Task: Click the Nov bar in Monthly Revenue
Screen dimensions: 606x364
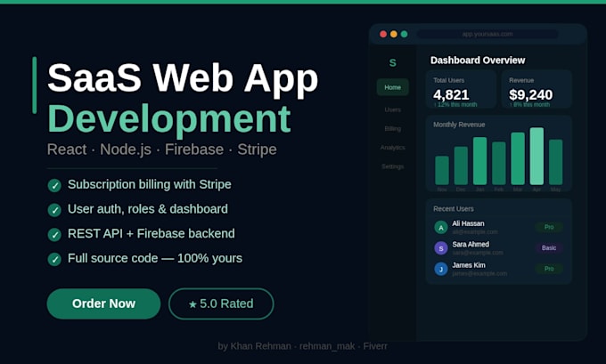Action: (442, 170)
